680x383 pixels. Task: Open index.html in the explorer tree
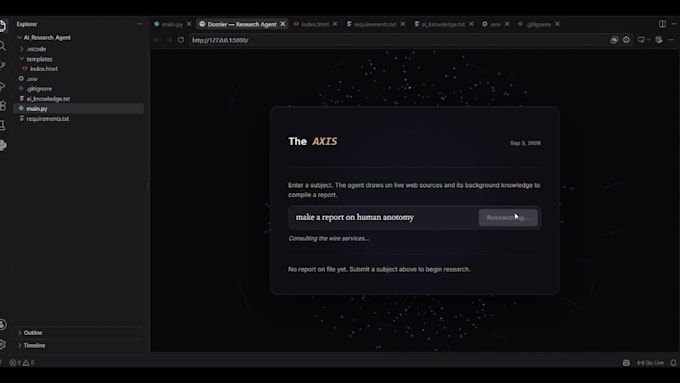point(43,69)
